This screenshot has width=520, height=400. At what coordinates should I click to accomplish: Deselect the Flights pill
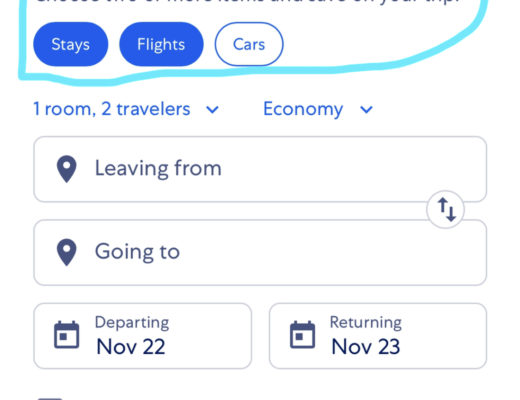pyautogui.click(x=161, y=44)
